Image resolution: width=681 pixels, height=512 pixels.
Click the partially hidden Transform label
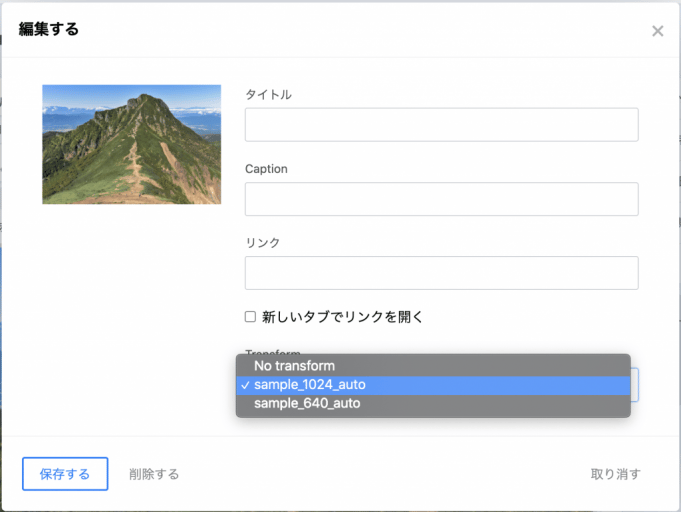(273, 352)
